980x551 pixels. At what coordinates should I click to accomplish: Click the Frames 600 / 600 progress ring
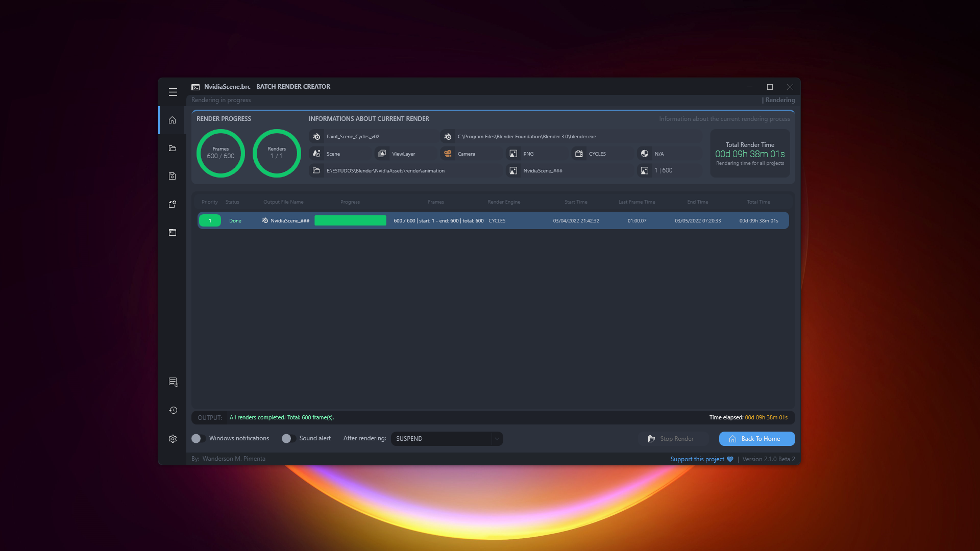pos(220,153)
